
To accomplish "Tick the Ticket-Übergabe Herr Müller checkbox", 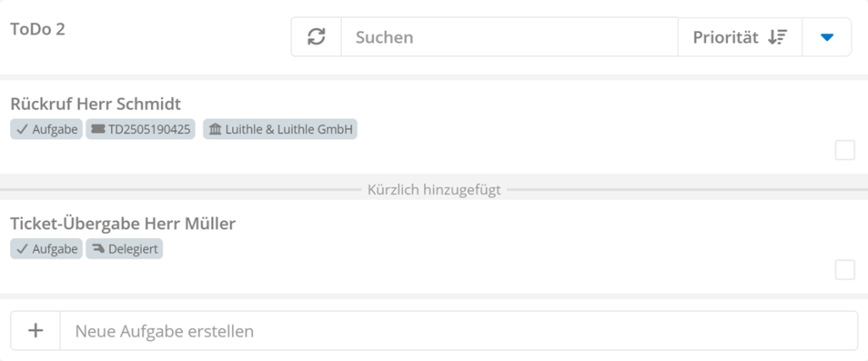I will tap(845, 269).
